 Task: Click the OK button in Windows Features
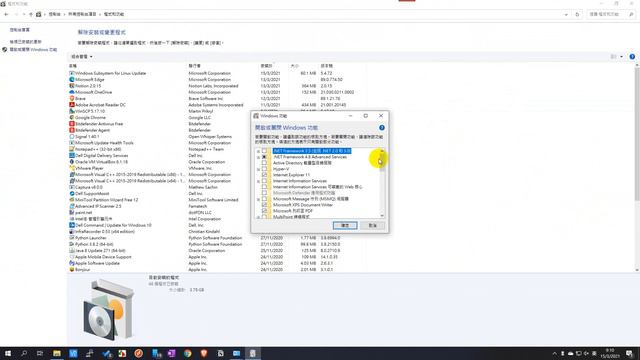(x=345, y=225)
